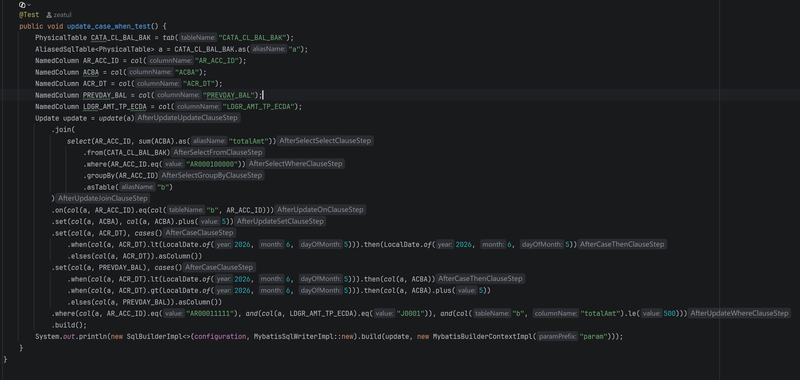Click the AfterSelectWhereClauseStep inlay hint
800x380 pixels.
[295, 164]
